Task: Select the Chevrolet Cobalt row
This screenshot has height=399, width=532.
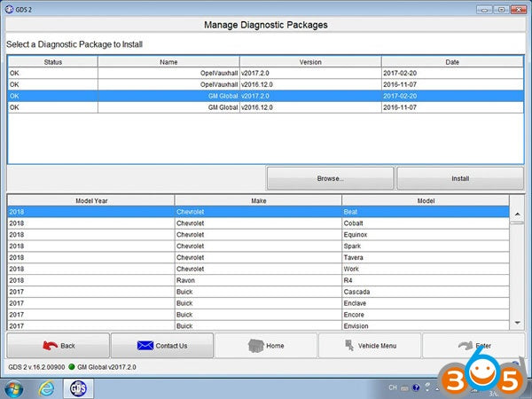Action: coord(258,223)
